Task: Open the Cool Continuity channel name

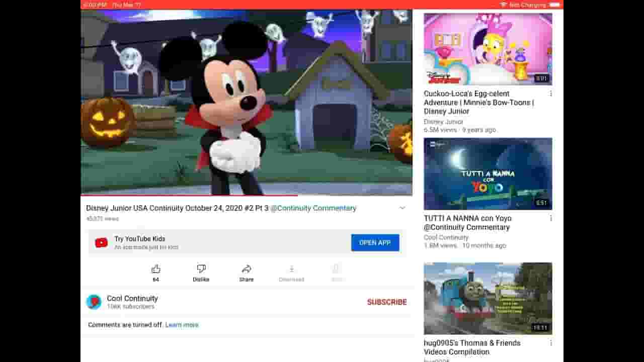Action: click(x=132, y=298)
